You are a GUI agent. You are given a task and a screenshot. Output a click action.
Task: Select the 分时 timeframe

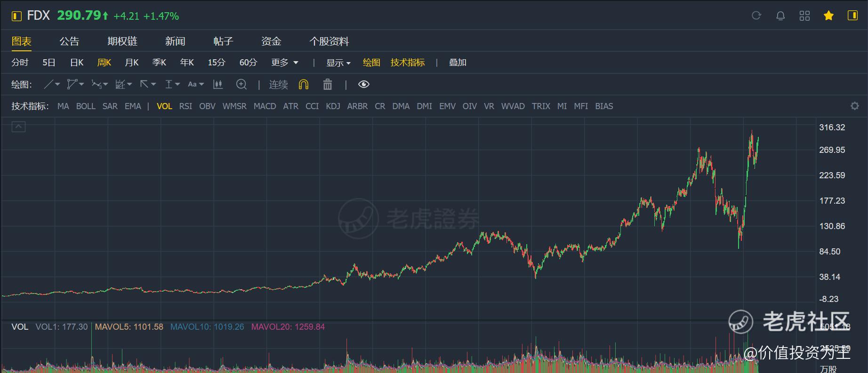pyautogui.click(x=20, y=63)
